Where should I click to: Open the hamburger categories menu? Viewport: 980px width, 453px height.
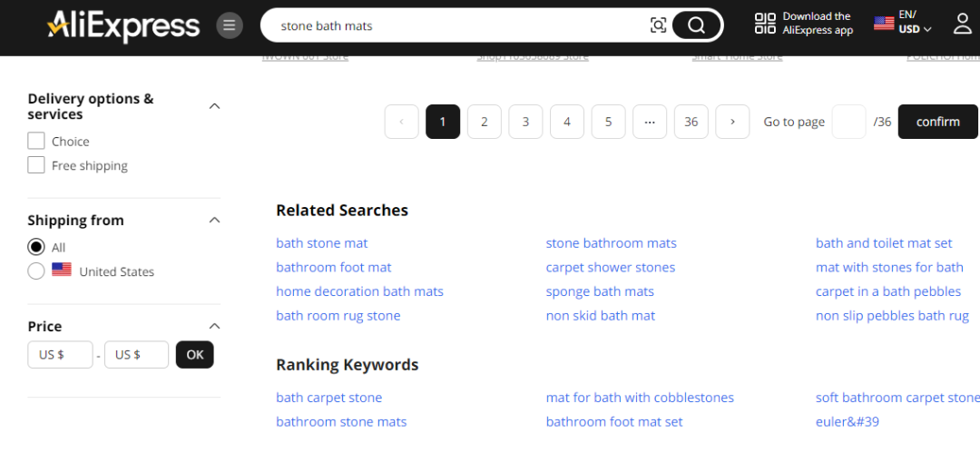coord(230,25)
